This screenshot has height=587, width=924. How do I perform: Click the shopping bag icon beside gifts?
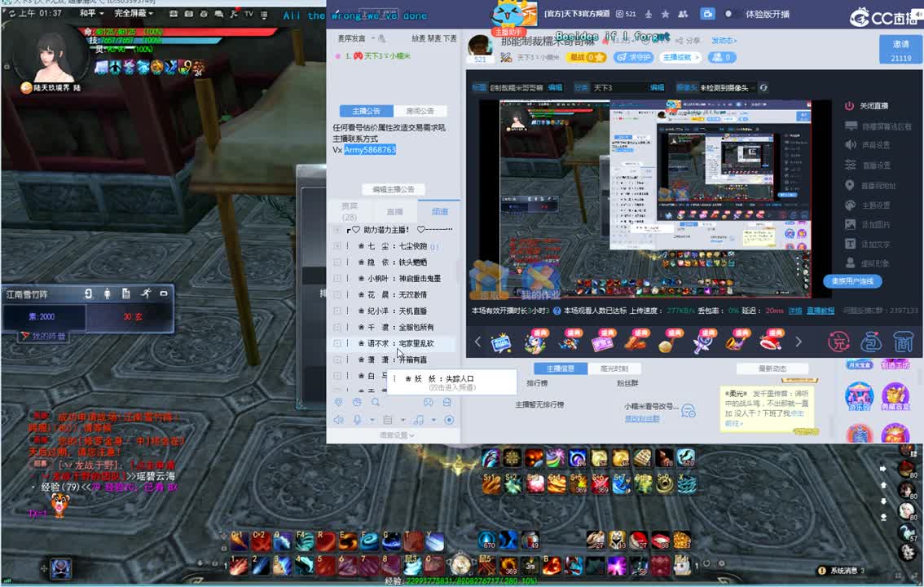pos(870,342)
